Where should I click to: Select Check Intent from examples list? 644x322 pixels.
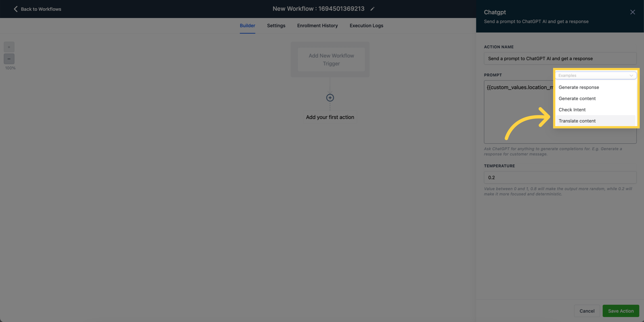pos(572,109)
